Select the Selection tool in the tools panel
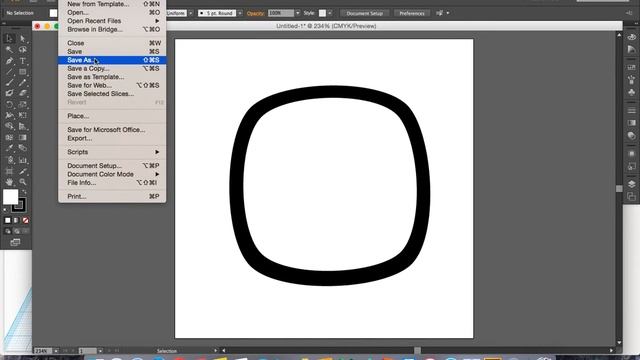 9,38
